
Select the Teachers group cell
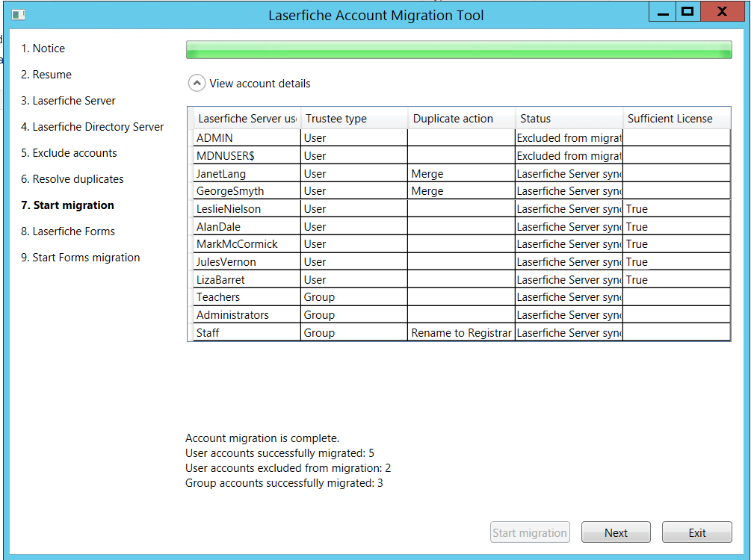(x=247, y=297)
